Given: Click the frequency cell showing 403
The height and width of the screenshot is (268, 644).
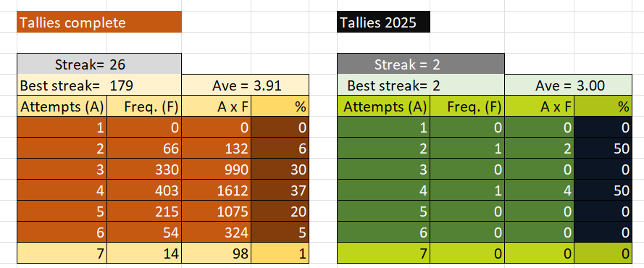Looking at the screenshot, I should [x=144, y=190].
